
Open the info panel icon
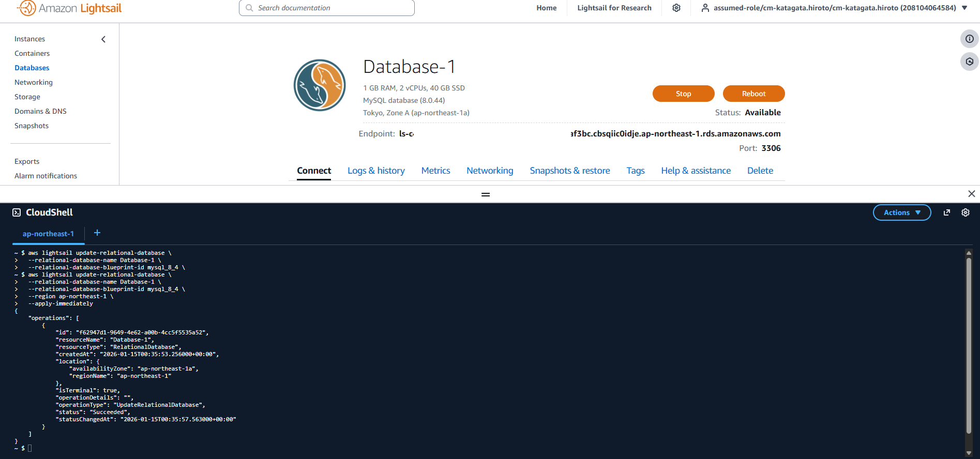970,39
